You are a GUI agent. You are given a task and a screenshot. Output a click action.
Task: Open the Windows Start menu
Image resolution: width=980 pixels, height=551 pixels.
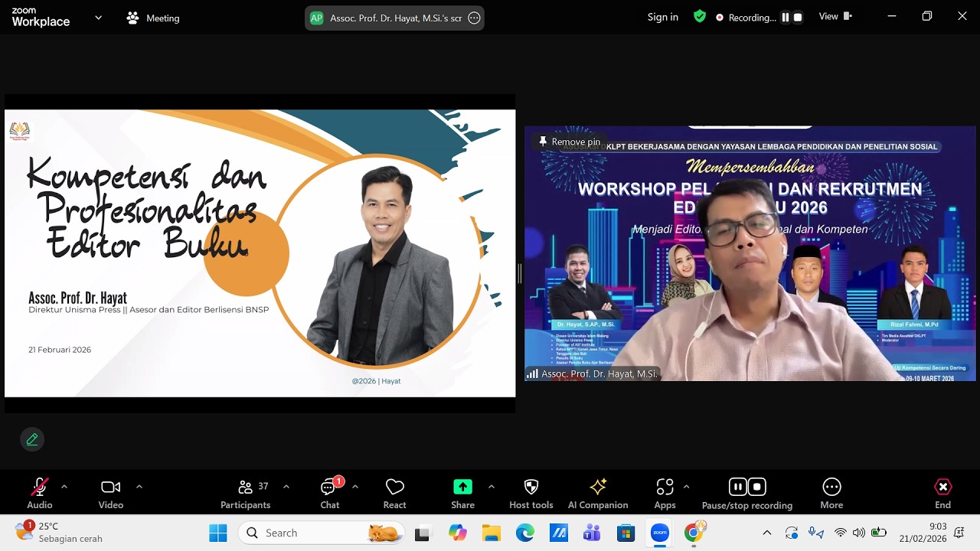click(x=218, y=533)
